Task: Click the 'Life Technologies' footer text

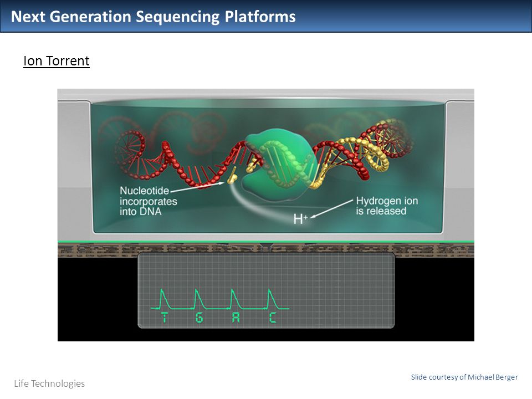Action: click(x=49, y=383)
